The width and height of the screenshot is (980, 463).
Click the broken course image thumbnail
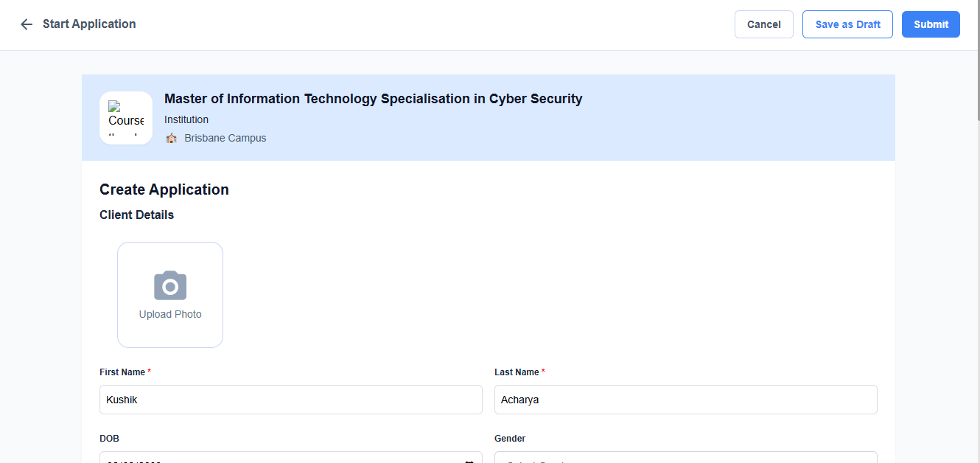point(126,118)
